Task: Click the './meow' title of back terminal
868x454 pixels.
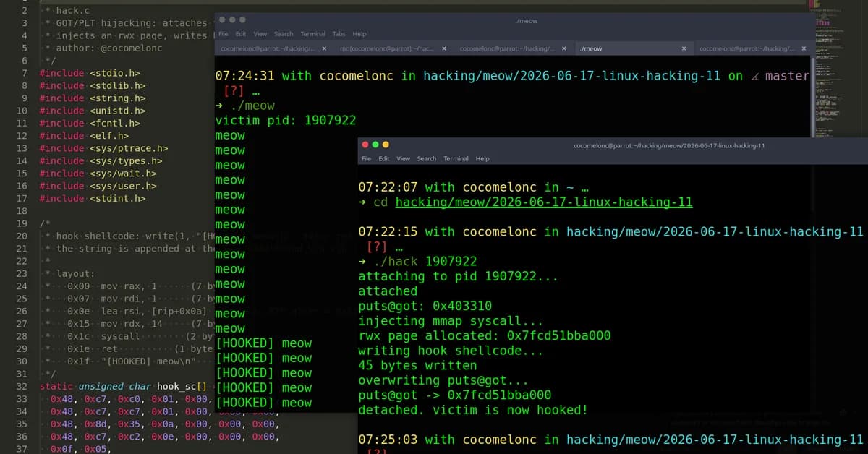Action: click(x=527, y=20)
